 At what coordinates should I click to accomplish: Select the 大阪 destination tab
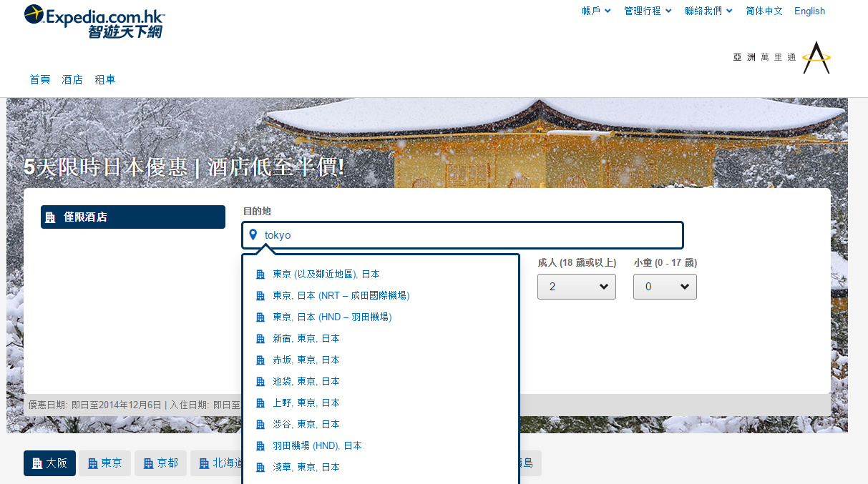(x=49, y=463)
